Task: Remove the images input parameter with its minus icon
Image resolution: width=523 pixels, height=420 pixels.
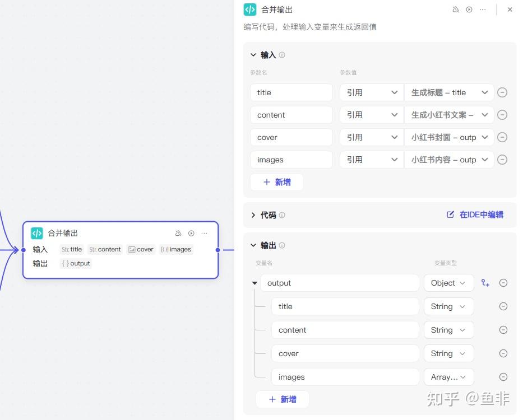Action: pos(502,160)
